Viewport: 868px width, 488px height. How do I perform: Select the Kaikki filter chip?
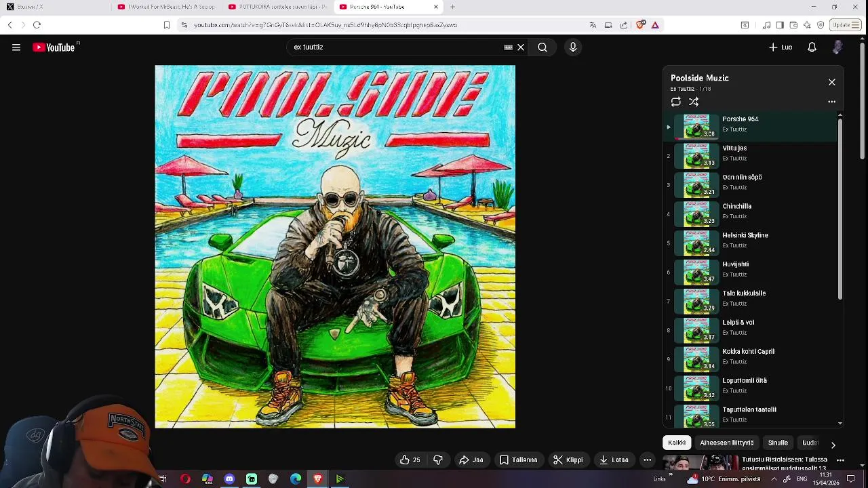point(677,443)
